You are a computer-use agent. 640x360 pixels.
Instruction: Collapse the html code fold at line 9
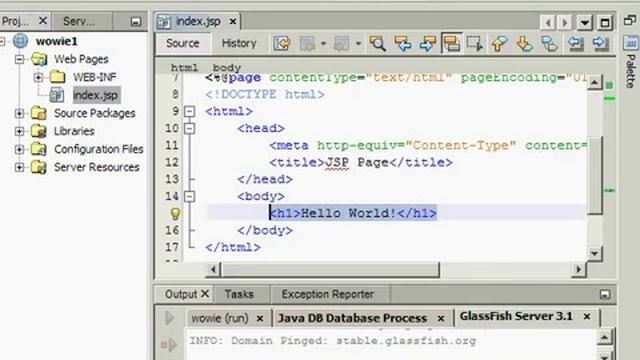click(189, 111)
